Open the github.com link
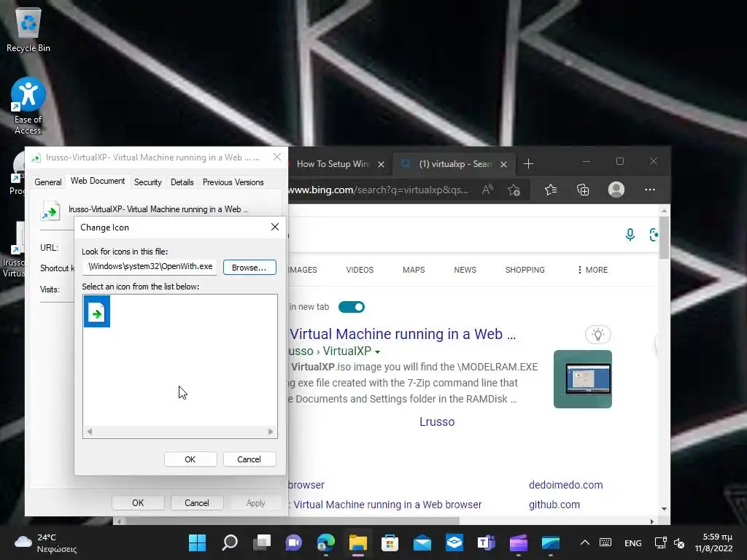Screen dimensions: 747x560 [x=554, y=505]
